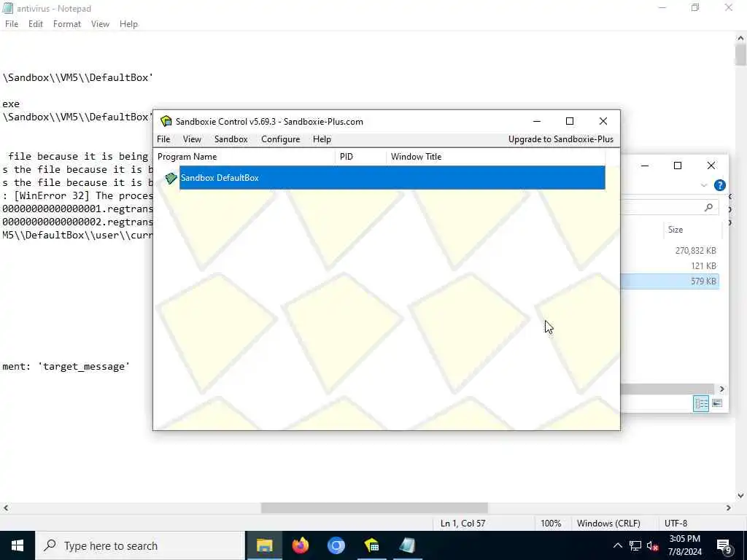The width and height of the screenshot is (747, 560).
Task: Switch to Notepad taskbar icon
Action: coord(407,545)
